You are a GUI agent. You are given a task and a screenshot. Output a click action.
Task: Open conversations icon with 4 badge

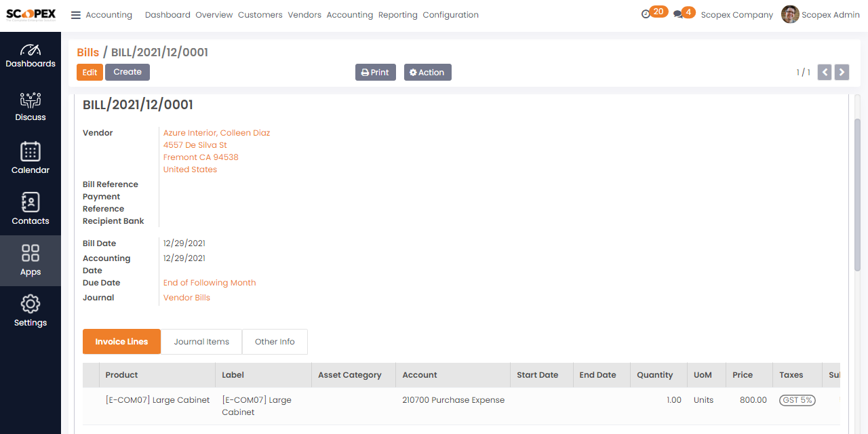[684, 13]
